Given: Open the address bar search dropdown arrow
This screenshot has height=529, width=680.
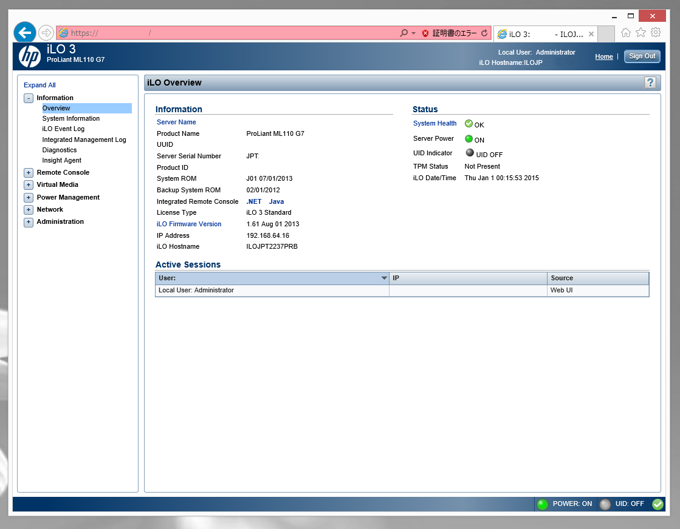Looking at the screenshot, I should click(x=413, y=33).
